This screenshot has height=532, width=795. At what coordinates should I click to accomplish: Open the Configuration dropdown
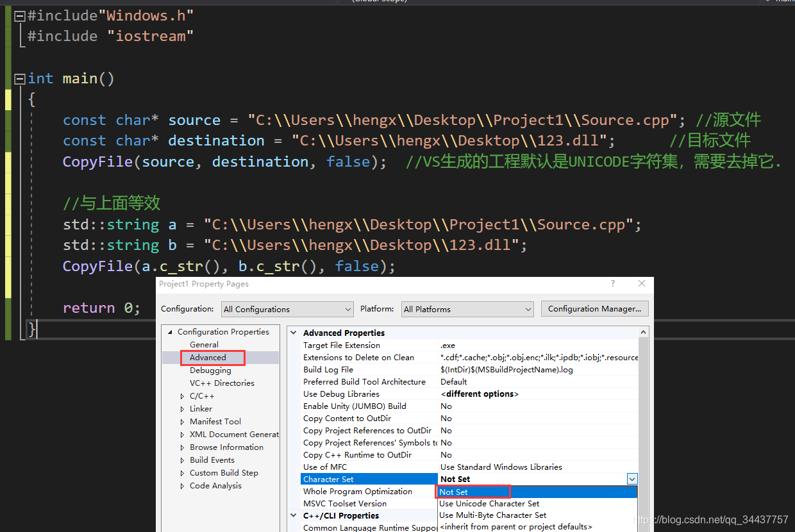coord(287,309)
